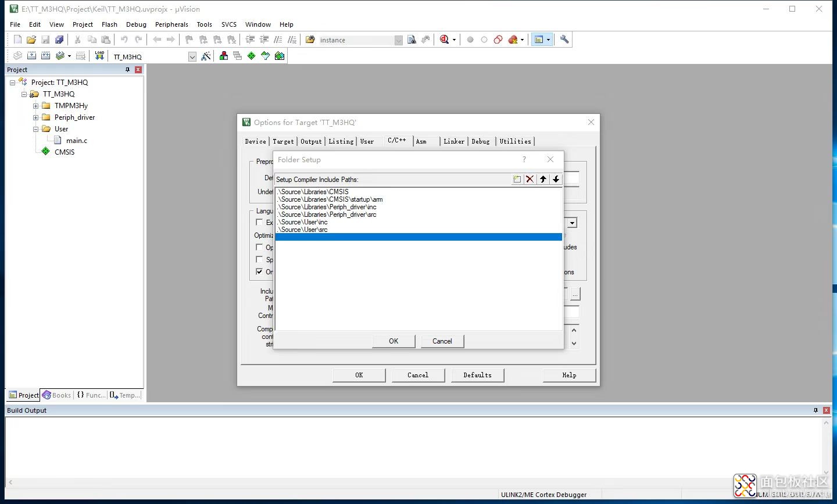
Task: Switch to the Debug tab in options
Action: (x=481, y=141)
